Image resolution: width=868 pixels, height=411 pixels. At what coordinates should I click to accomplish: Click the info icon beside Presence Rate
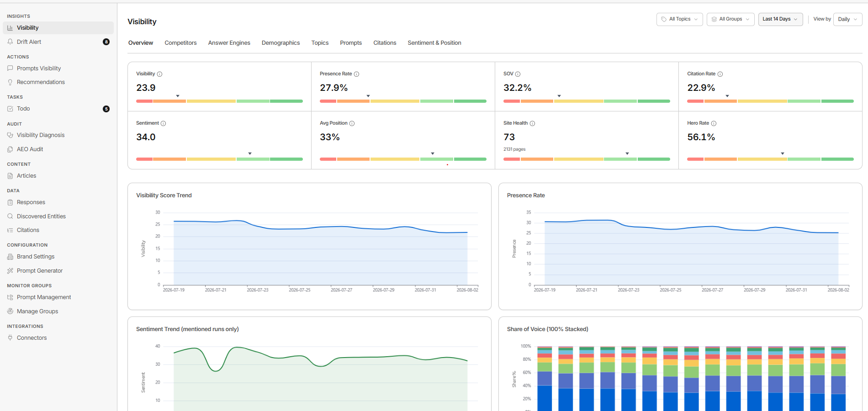(356, 74)
